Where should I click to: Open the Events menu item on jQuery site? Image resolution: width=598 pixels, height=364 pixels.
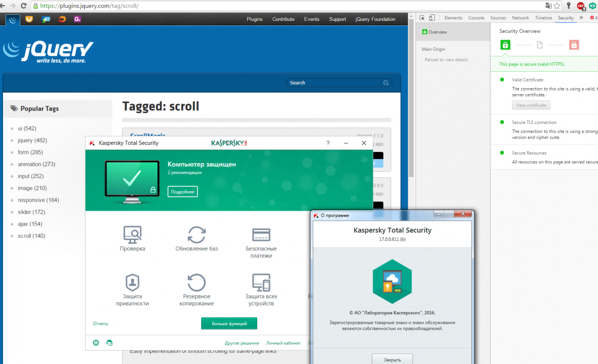pos(312,19)
